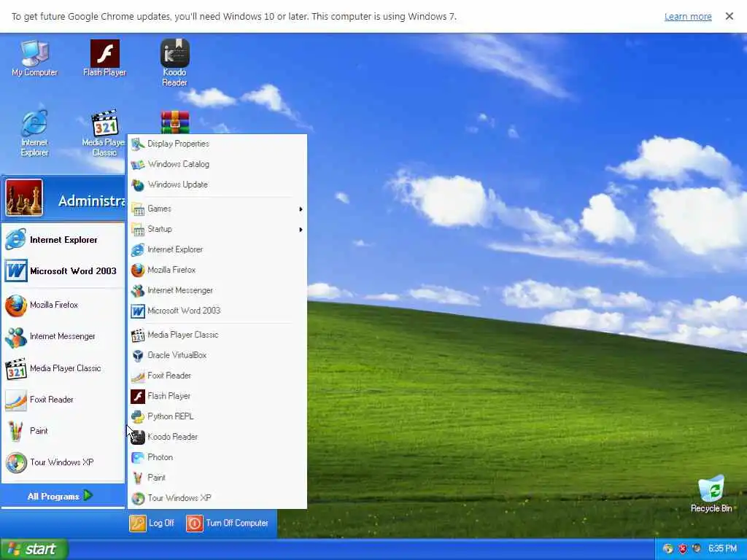747x560 pixels.
Task: Open Koodo Reader desktop icon
Action: 174,63
